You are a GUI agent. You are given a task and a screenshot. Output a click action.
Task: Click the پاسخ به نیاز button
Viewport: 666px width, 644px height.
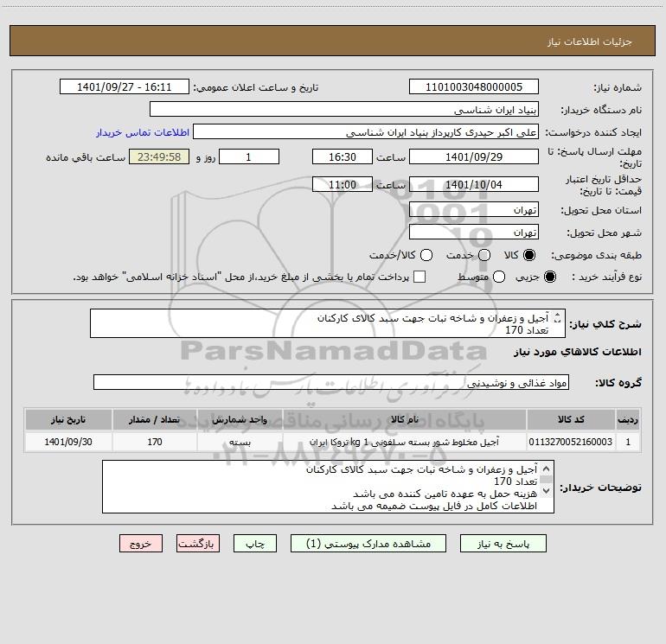click(503, 544)
